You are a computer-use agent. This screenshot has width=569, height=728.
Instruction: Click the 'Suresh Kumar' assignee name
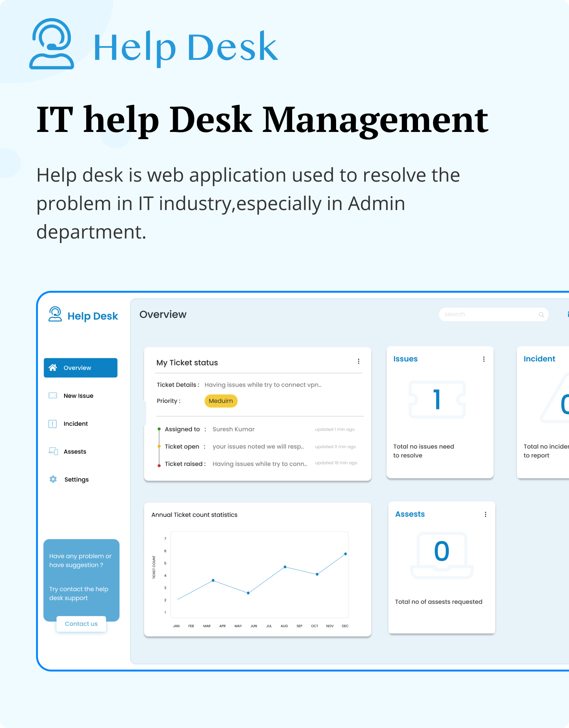click(233, 429)
